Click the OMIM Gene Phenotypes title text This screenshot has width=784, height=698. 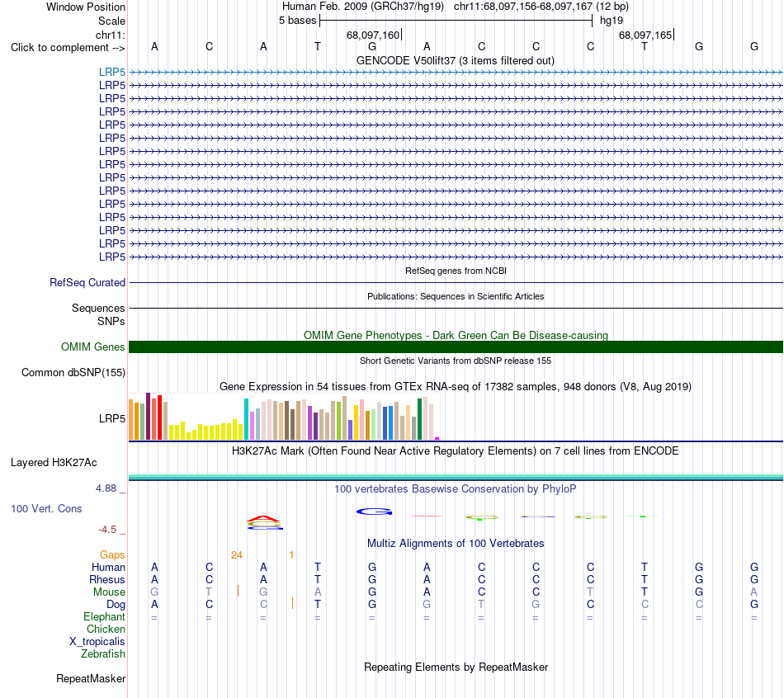[x=456, y=335]
